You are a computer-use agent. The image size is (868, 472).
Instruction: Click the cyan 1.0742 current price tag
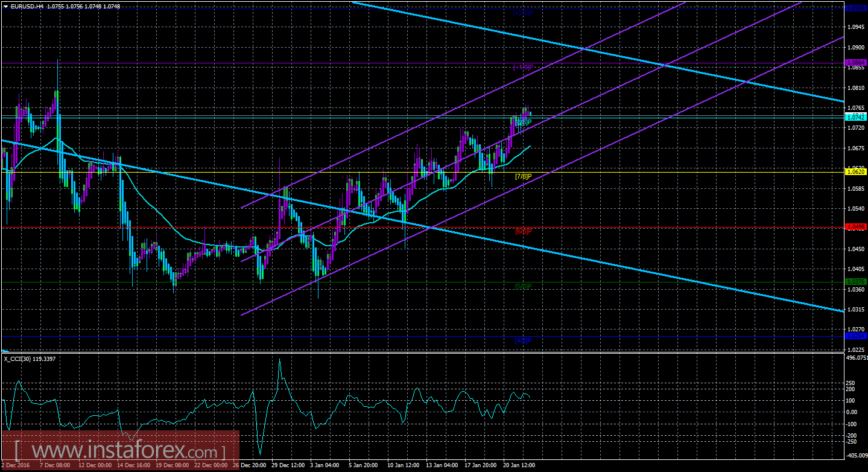point(856,117)
